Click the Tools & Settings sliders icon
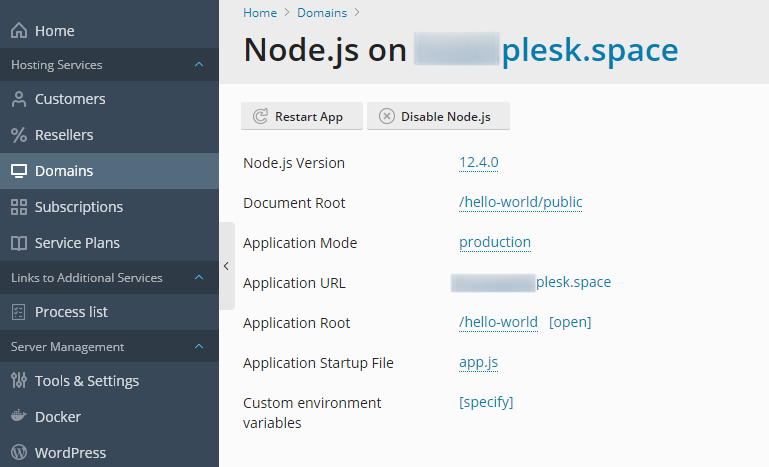The image size is (769, 467). [x=19, y=381]
